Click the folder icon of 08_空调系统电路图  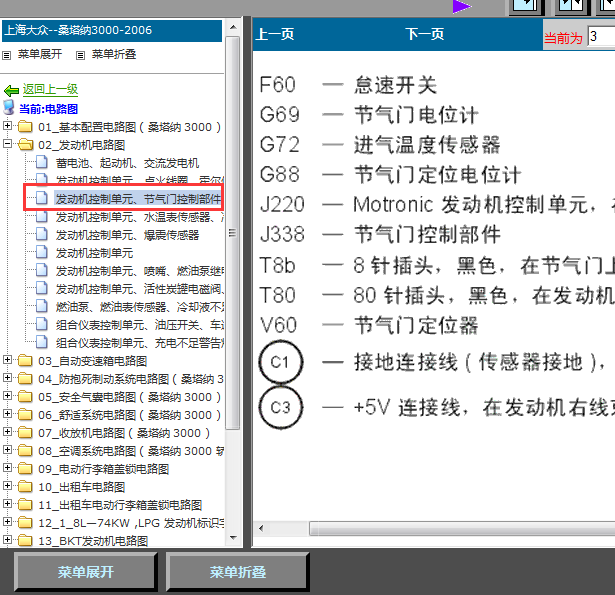[x=25, y=451]
